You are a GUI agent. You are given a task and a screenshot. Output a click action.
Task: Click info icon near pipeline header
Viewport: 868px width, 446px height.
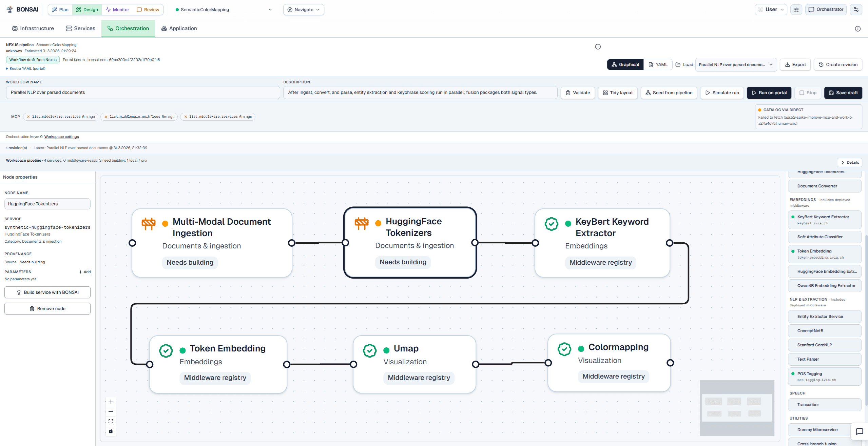tap(598, 47)
